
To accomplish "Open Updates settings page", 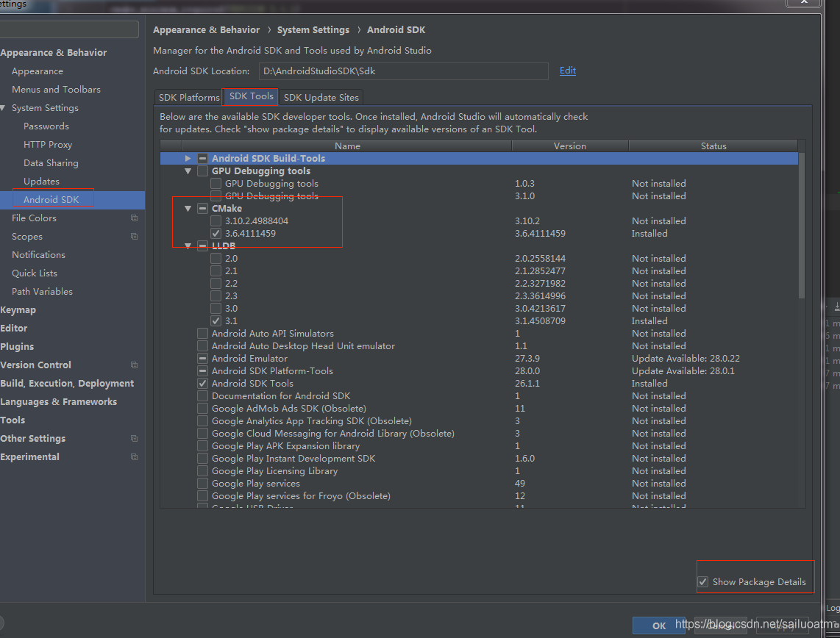I will pos(41,182).
